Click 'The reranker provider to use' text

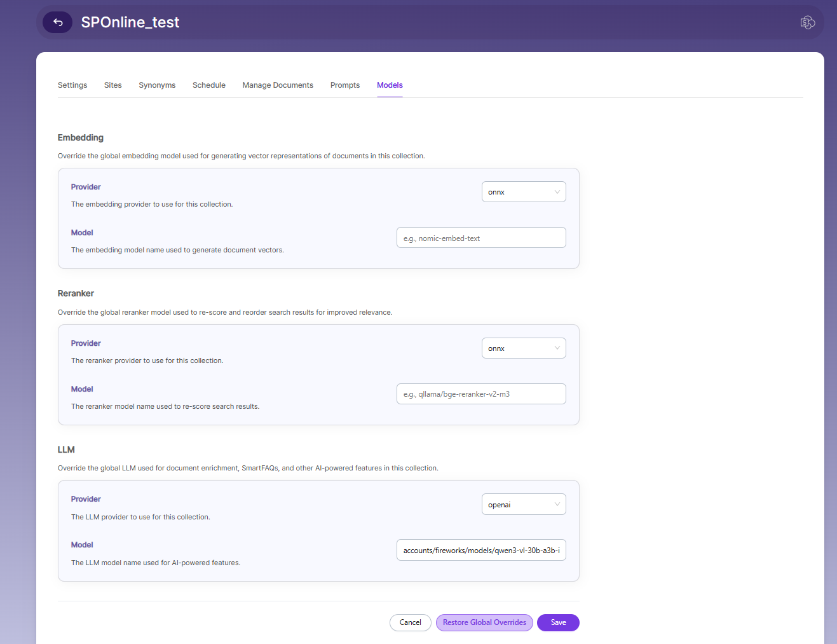point(147,361)
